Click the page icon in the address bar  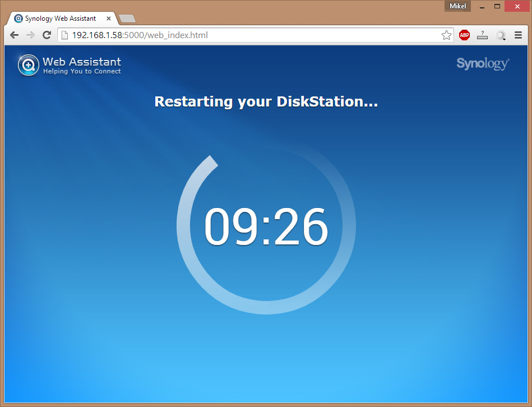65,35
